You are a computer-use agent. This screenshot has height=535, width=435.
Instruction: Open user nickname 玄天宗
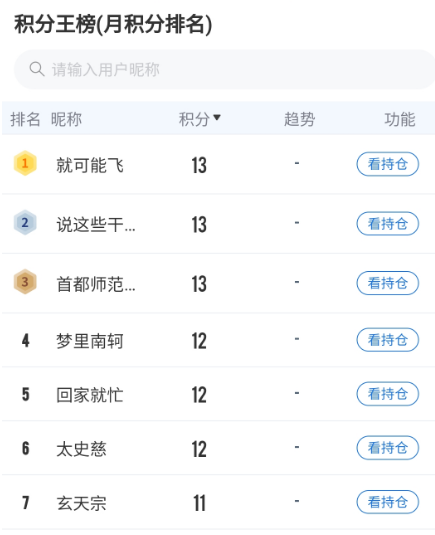point(82,503)
